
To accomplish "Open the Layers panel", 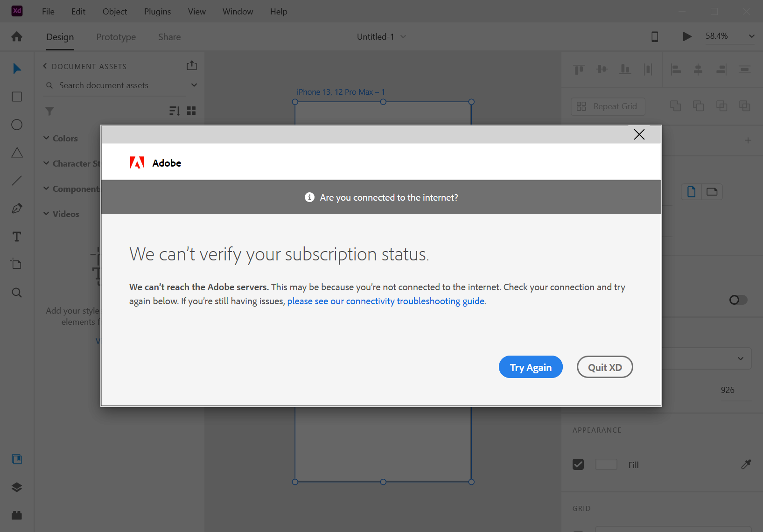I will coord(16,487).
